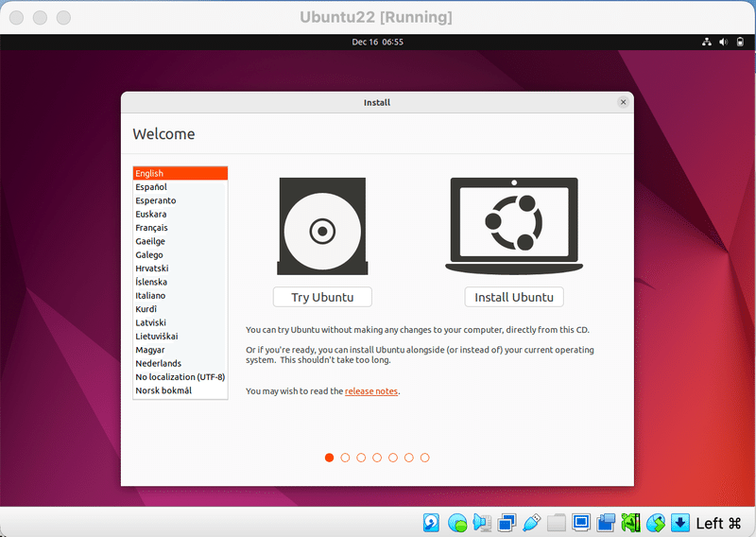Open the release notes link
Image resolution: width=756 pixels, height=537 pixels.
[371, 391]
